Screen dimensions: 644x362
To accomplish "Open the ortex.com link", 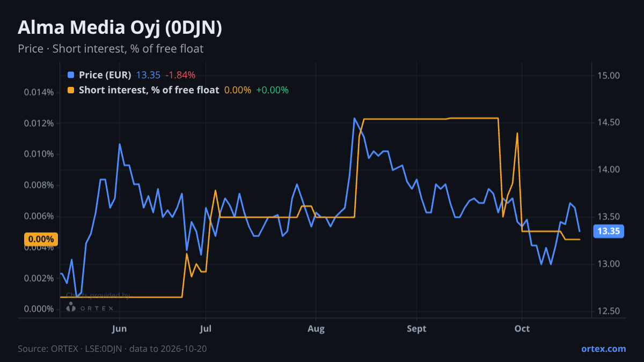I will [x=604, y=349].
